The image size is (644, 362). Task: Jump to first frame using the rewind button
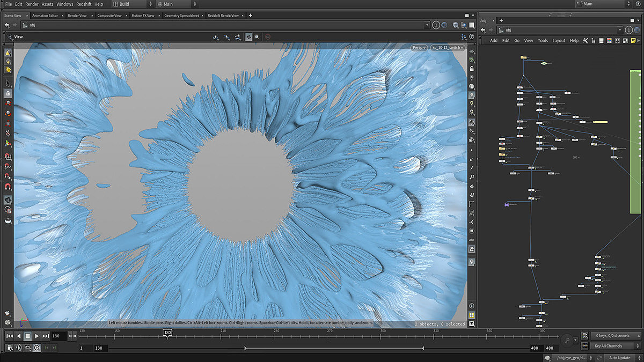pyautogui.click(x=9, y=336)
